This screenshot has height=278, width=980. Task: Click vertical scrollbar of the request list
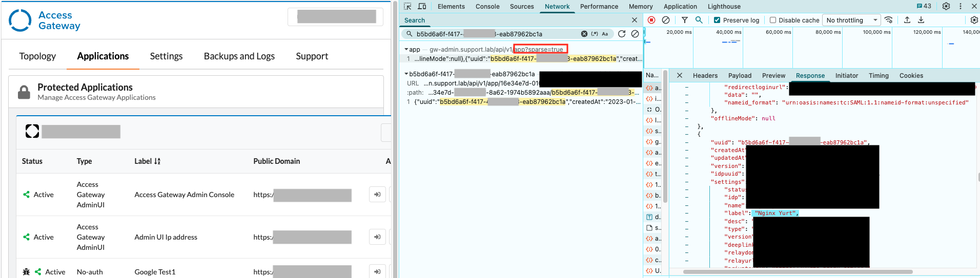pyautogui.click(x=665, y=137)
